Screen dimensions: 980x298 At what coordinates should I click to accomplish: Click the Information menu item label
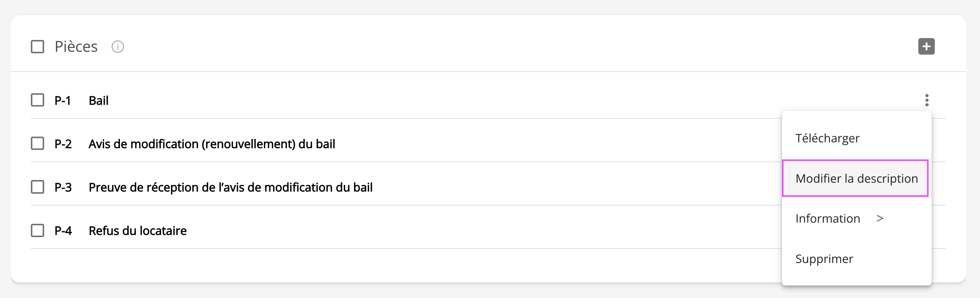coord(828,218)
